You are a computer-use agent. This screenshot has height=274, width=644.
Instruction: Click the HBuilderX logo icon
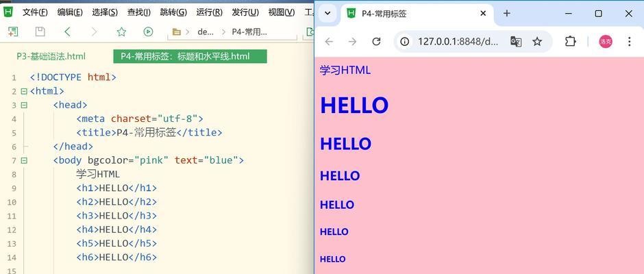(x=8, y=12)
